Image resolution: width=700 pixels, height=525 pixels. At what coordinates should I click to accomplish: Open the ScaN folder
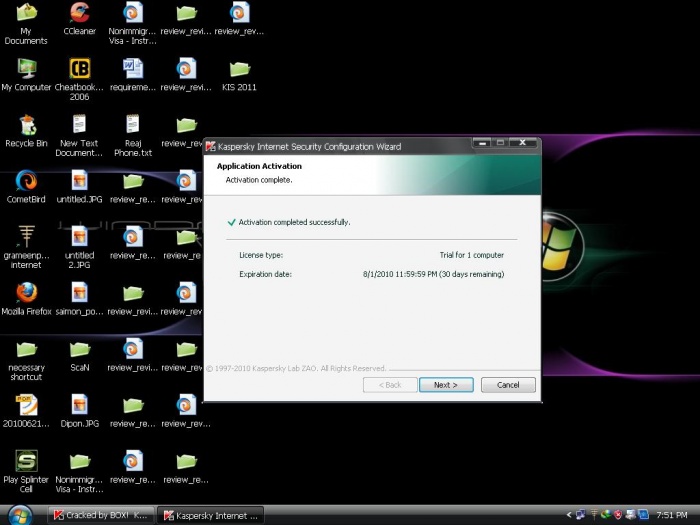coord(79,355)
